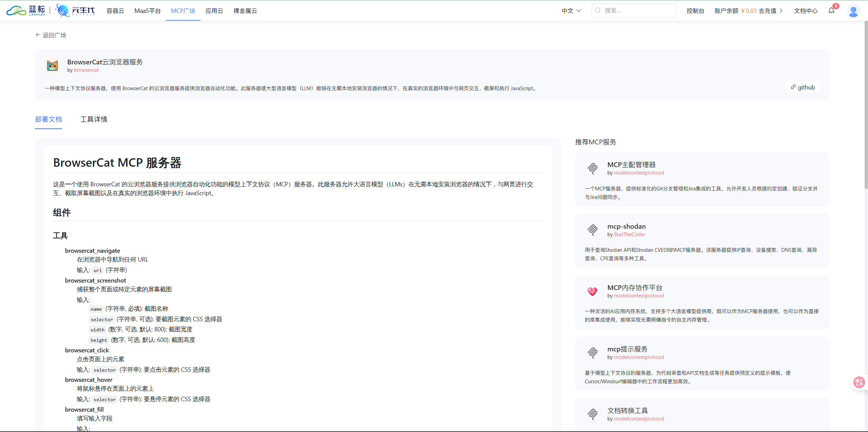Open the 控制台 link
The width and height of the screenshot is (868, 432).
tap(695, 11)
